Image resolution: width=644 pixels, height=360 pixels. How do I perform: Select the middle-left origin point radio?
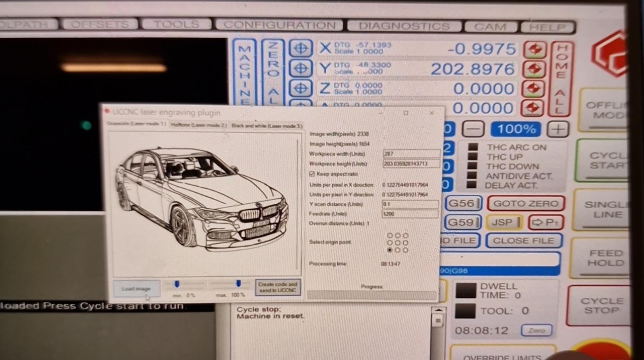(390, 243)
